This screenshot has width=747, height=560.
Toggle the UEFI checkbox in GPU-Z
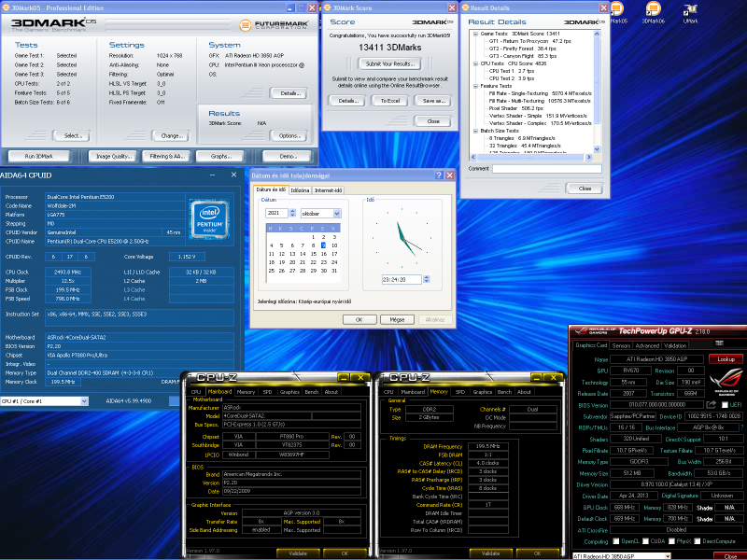725,405
